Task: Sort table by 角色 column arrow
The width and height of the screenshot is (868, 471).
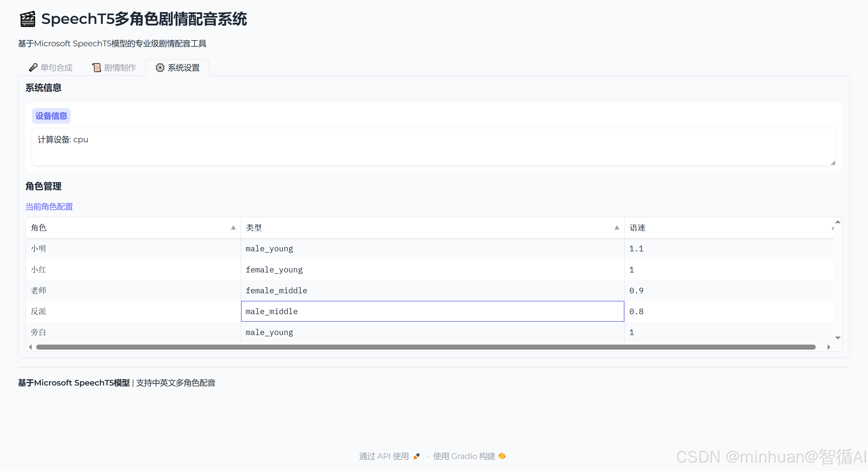Action: 233,227
